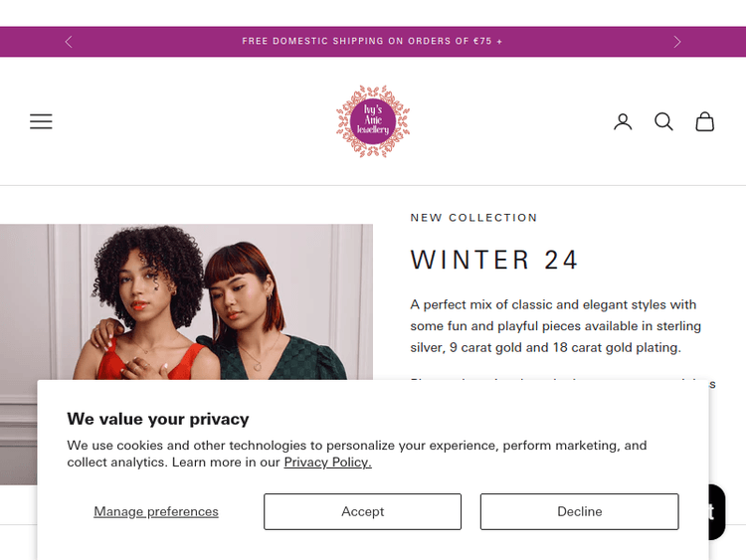
Task: Click the WINTER 24 heading
Action: tap(494, 260)
